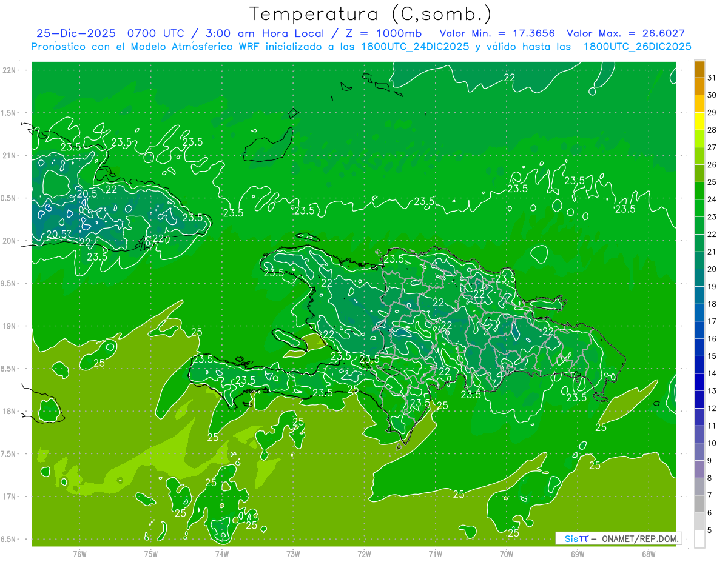728x562 pixels.
Task: Click the '20N' latitude axis label
Action: [x=10, y=241]
